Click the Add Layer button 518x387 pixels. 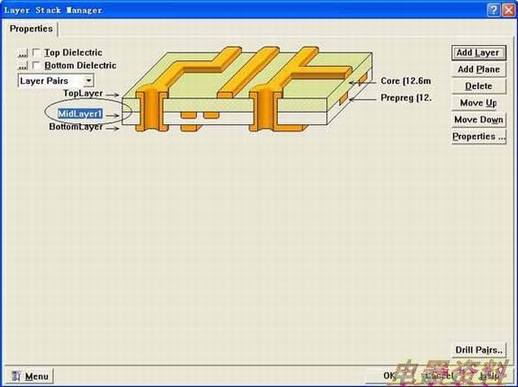point(479,53)
